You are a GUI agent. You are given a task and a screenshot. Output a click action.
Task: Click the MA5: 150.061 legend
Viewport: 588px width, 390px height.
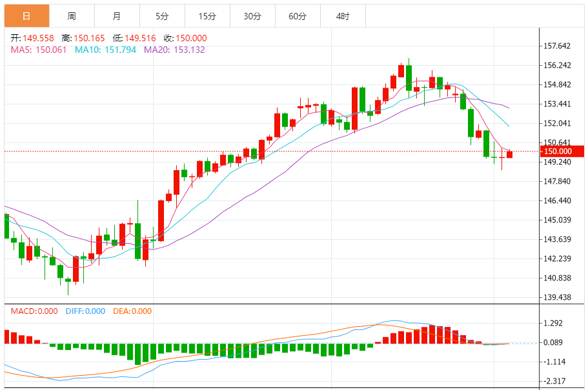click(x=39, y=50)
